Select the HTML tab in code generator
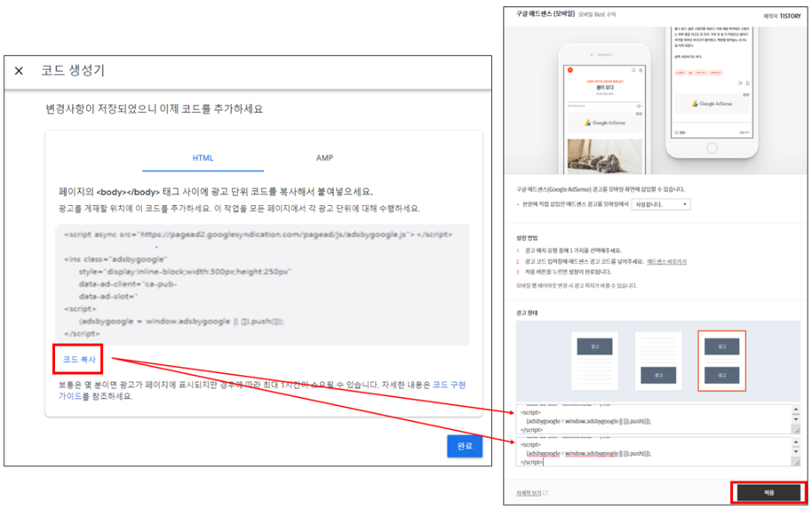The image size is (812, 509). 203,158
